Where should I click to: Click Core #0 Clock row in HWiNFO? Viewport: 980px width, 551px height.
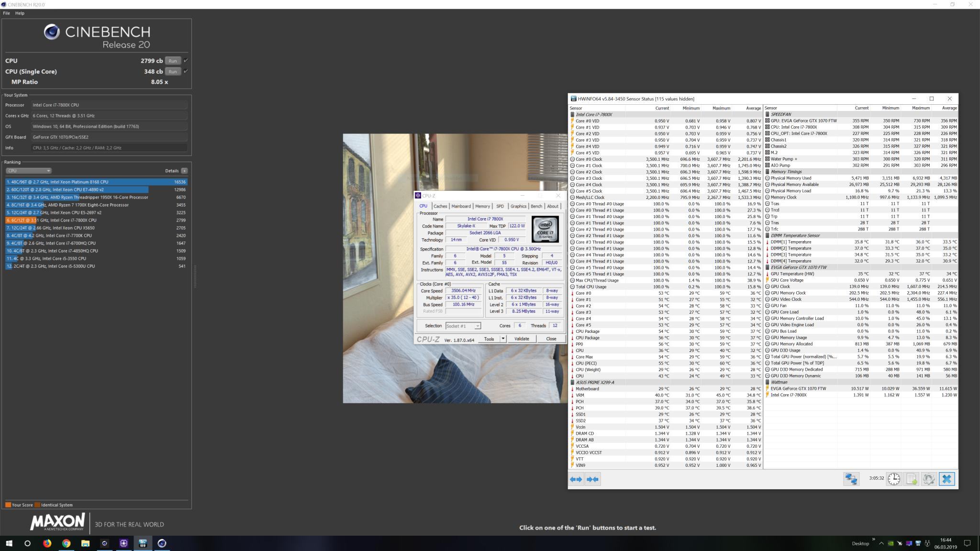(x=666, y=159)
